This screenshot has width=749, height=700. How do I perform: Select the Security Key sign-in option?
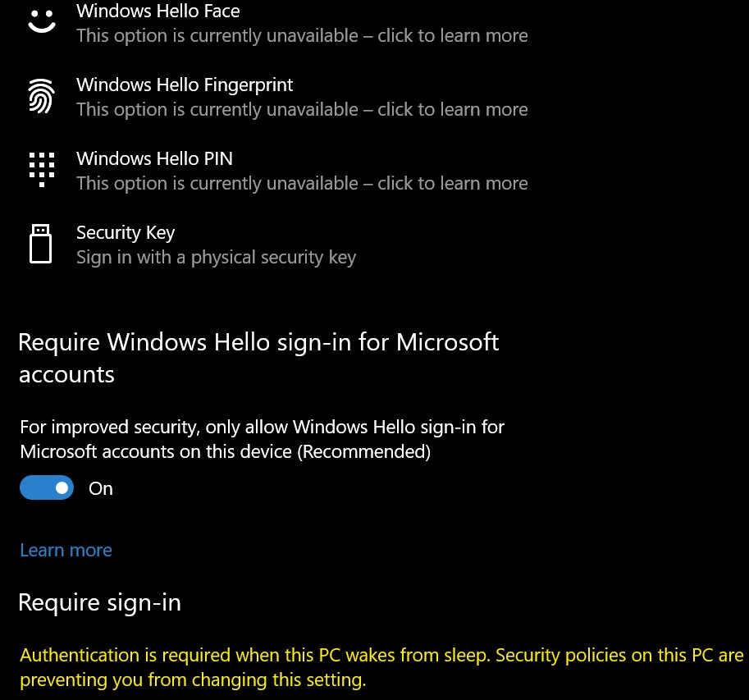tap(126, 232)
